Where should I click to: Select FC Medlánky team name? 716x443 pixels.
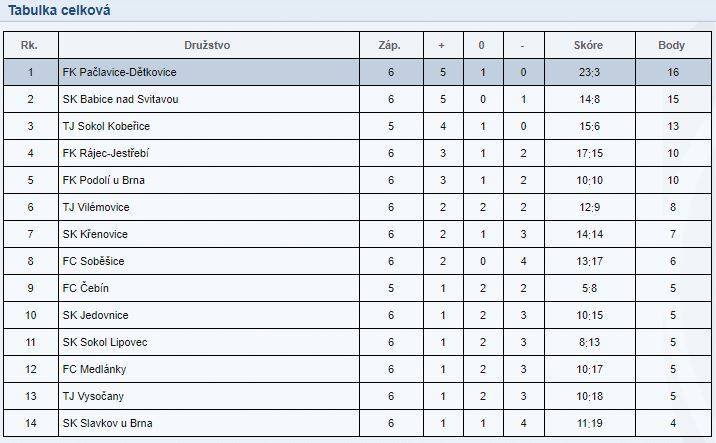click(x=94, y=369)
